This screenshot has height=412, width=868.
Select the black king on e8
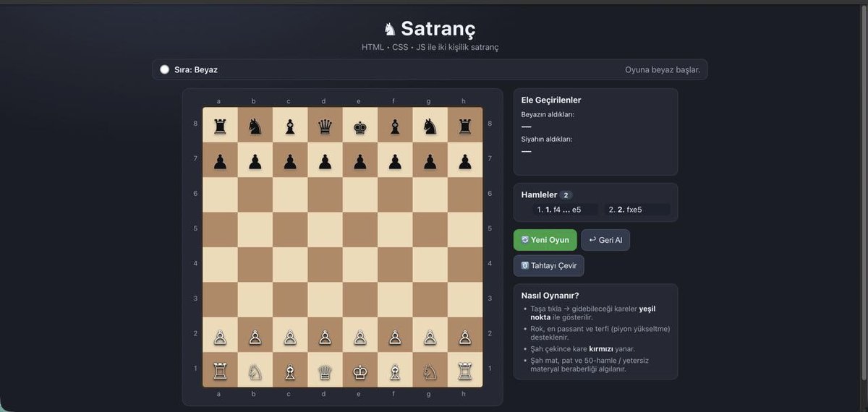point(360,127)
